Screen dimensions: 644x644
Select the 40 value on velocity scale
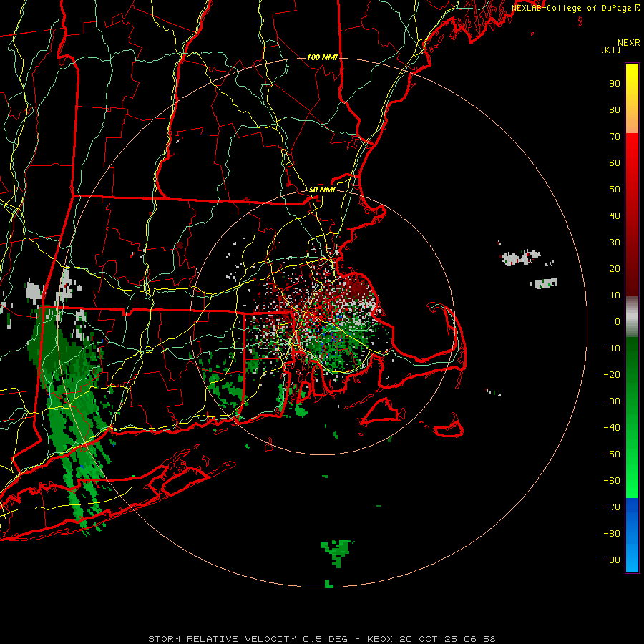coord(615,215)
